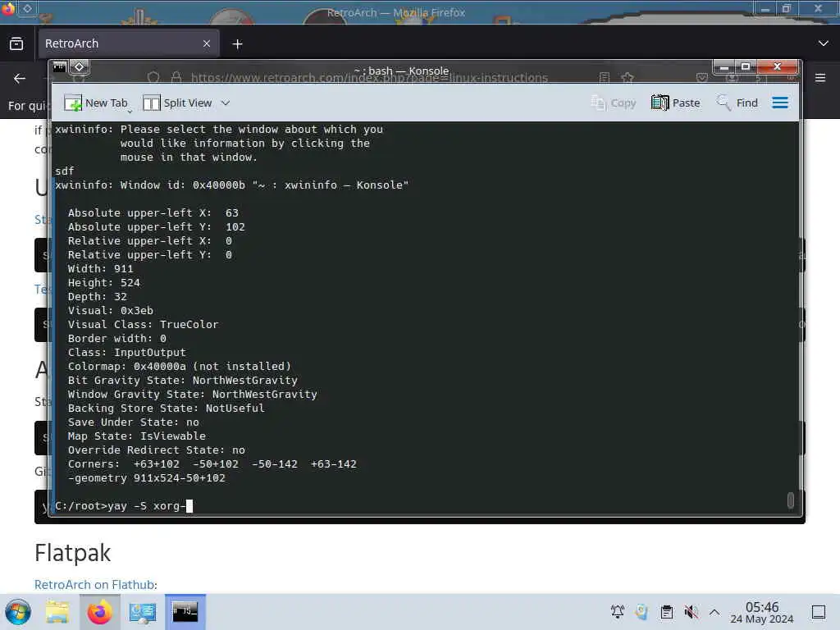Click the 'Depth: 32' terminal line

[97, 296]
